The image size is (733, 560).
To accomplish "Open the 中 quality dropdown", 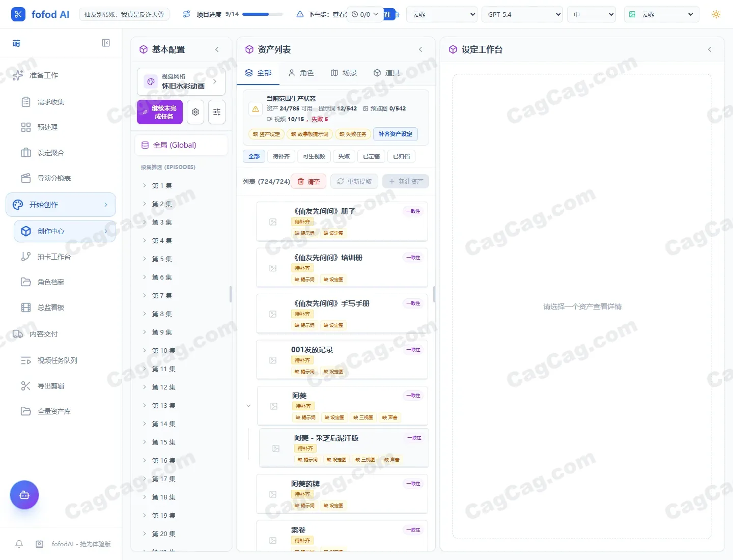I will 591,14.
